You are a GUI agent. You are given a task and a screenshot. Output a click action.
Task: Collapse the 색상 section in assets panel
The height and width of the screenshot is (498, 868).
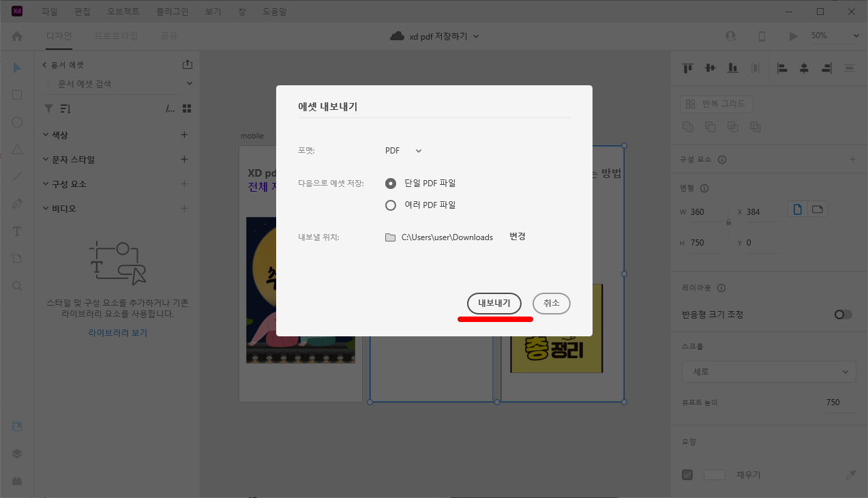point(48,134)
